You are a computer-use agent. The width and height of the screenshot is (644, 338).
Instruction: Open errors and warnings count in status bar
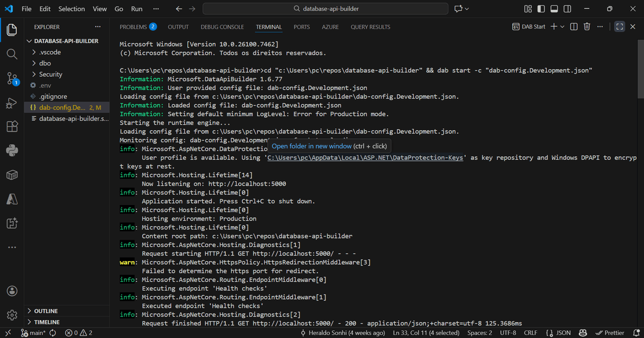(x=79, y=333)
